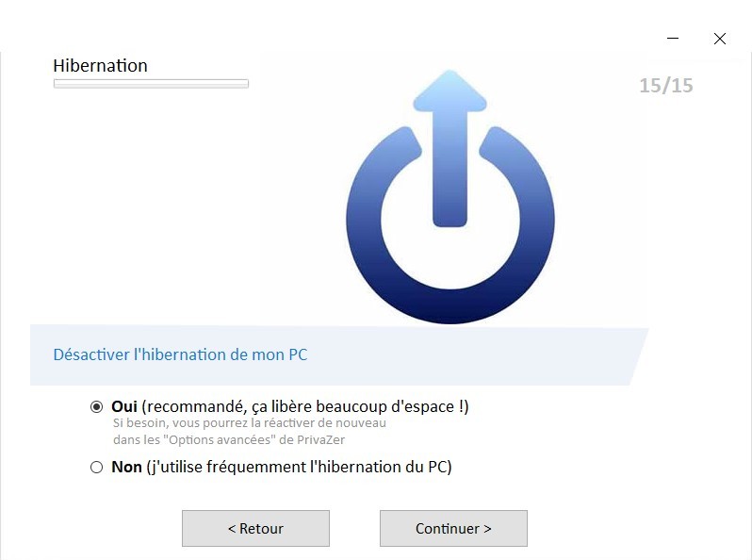This screenshot has width=752, height=560.
Task: Click the text "j'utilise fréquemment l'hibernation du PC"
Action: (300, 467)
